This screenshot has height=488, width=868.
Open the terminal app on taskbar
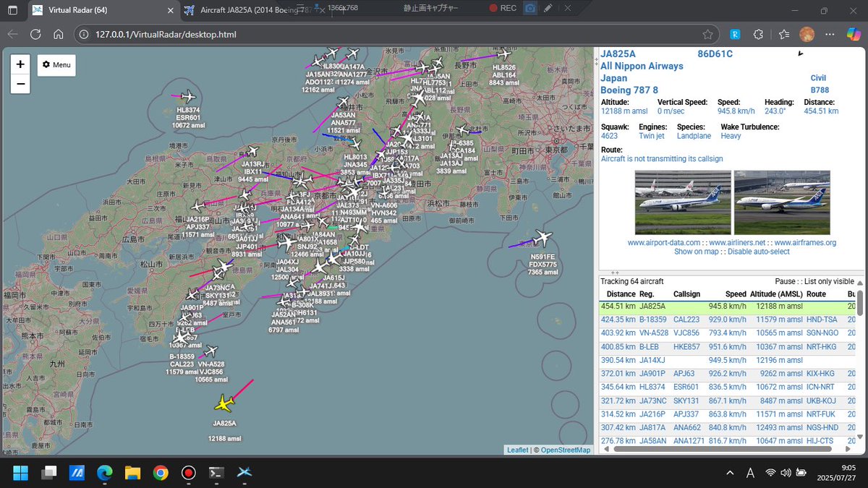click(216, 473)
